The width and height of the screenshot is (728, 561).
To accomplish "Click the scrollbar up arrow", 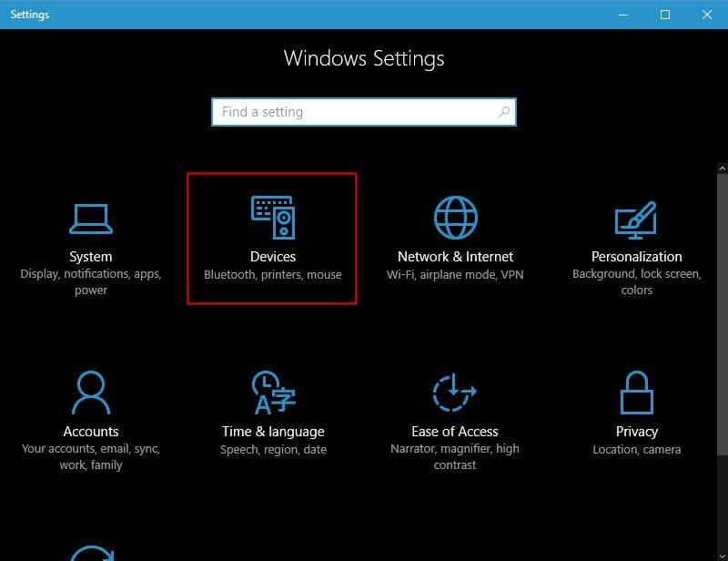I will click(723, 168).
